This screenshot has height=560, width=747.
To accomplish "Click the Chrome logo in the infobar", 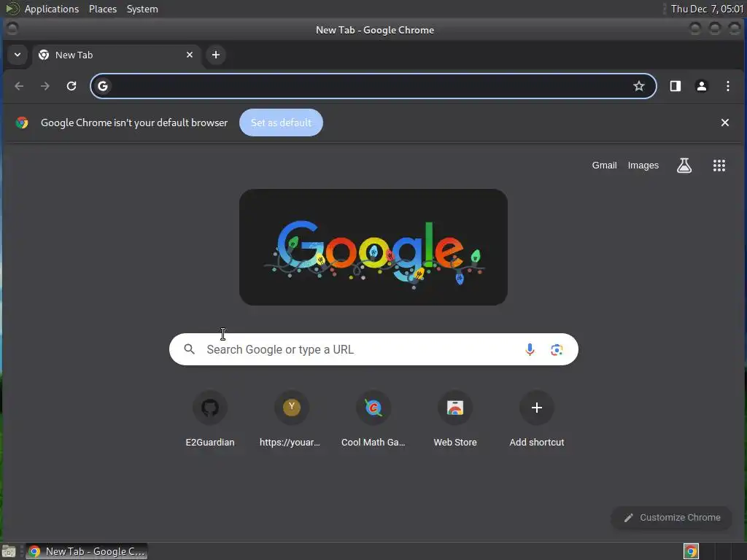I will pyautogui.click(x=22, y=122).
